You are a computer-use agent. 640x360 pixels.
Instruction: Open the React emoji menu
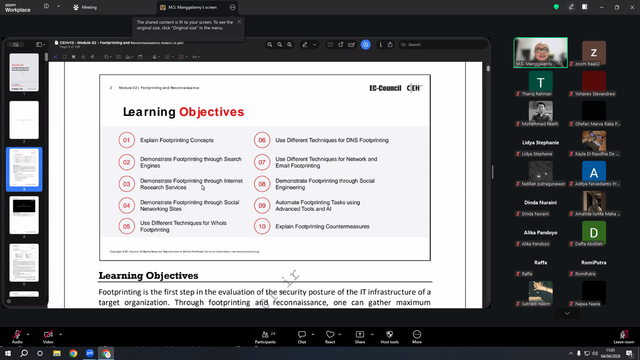330,337
